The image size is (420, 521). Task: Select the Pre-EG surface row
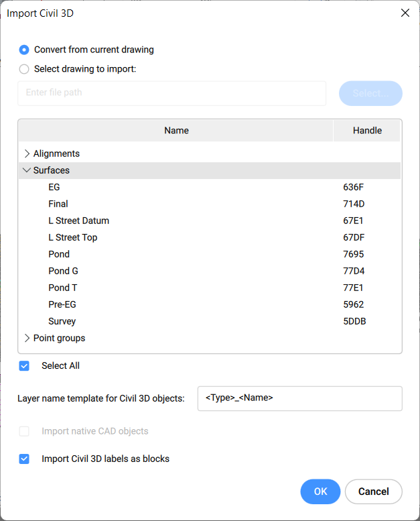[x=62, y=304]
